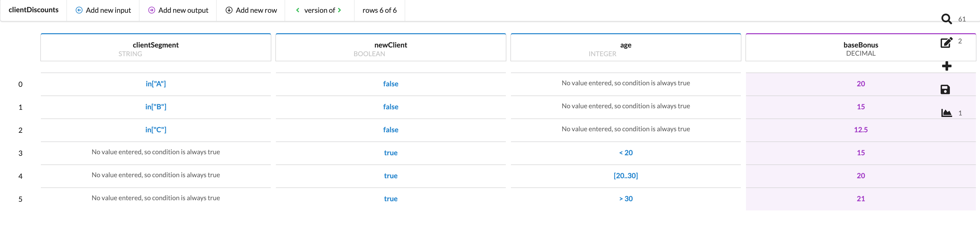Image resolution: width=980 pixels, height=237 pixels.
Task: Click the plus add icon
Action: click(947, 66)
